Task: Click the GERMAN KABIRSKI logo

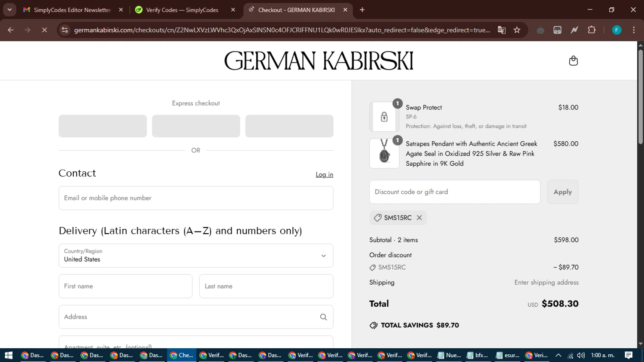Action: coord(319,61)
